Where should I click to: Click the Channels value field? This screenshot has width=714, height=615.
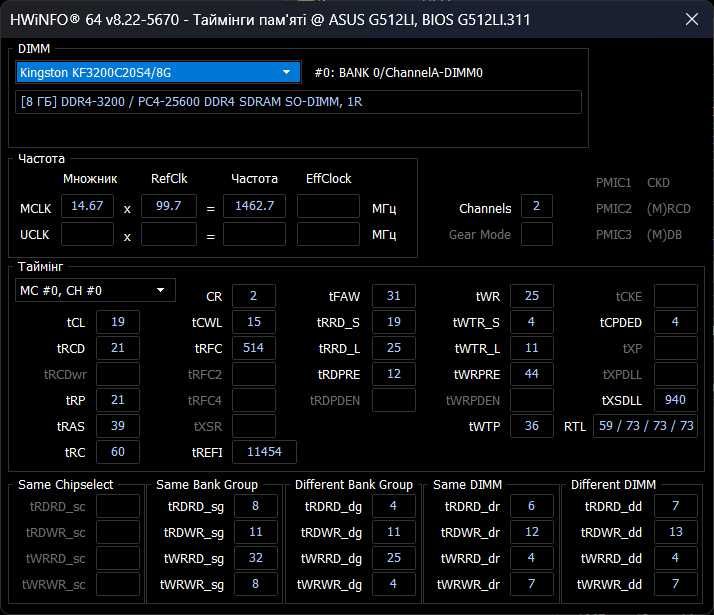(x=537, y=206)
